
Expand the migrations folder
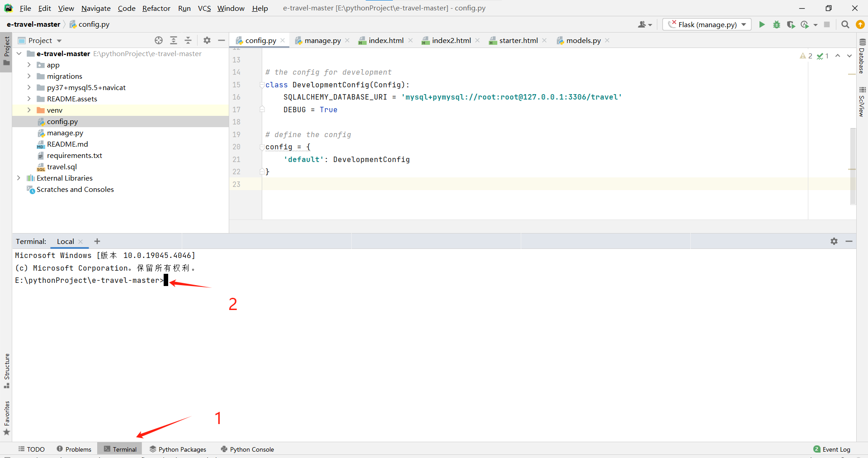point(29,76)
